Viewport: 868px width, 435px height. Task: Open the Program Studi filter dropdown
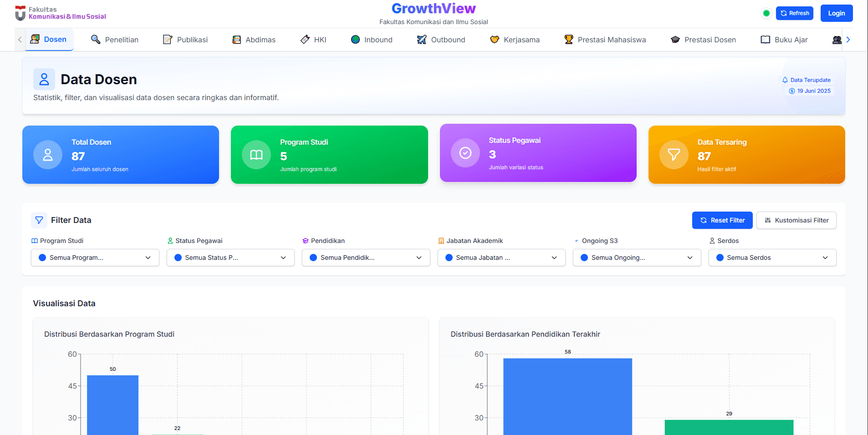pyautogui.click(x=95, y=258)
